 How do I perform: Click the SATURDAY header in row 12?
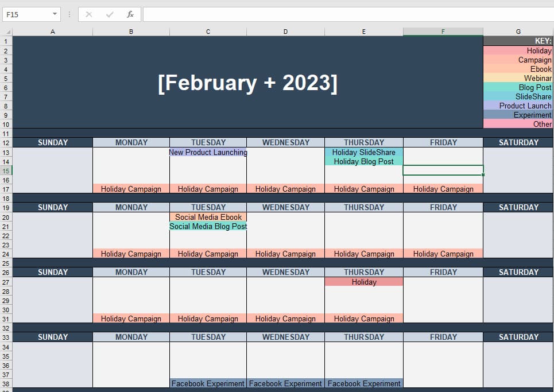[x=518, y=142]
